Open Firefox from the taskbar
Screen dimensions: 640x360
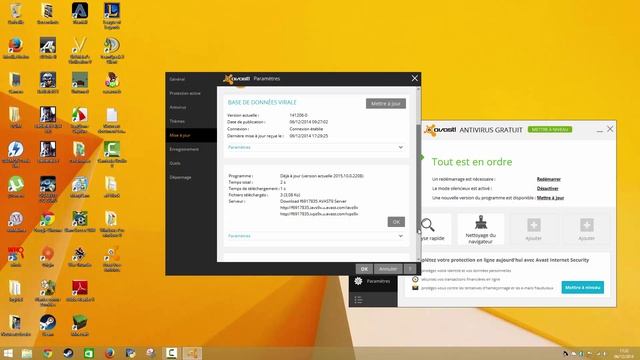109,353
